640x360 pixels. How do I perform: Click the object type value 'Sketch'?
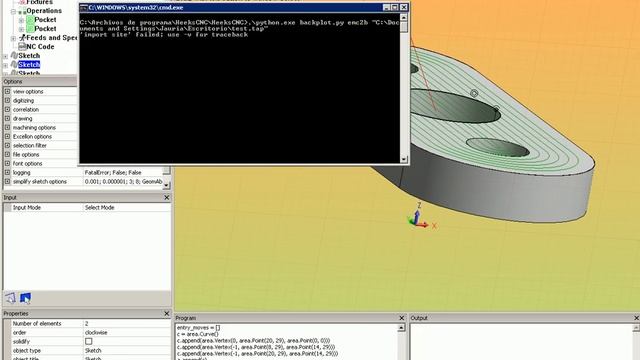[x=93, y=350]
